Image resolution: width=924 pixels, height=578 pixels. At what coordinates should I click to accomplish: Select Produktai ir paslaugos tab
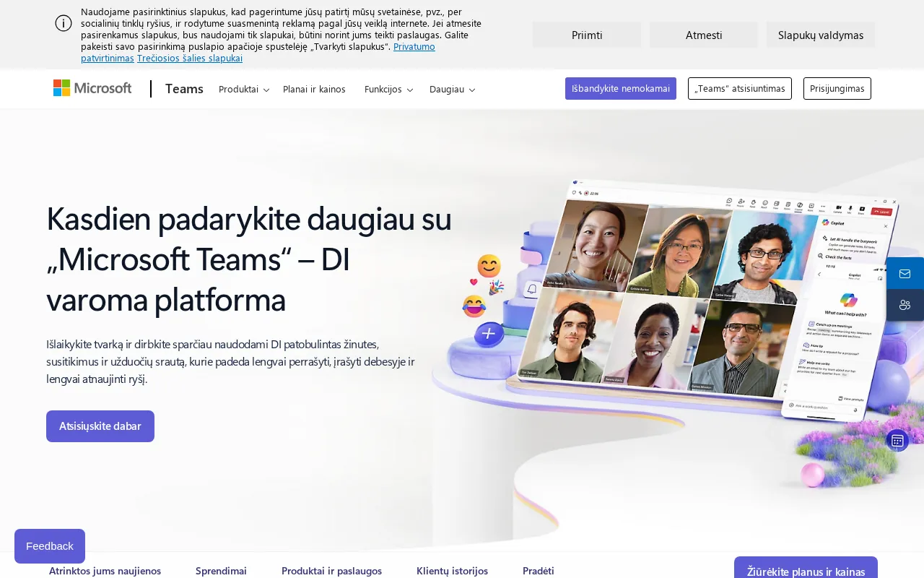[331, 571]
